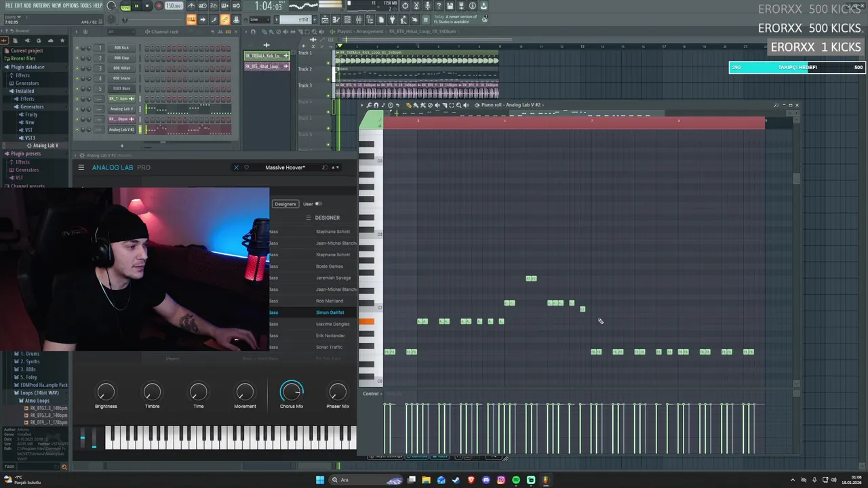This screenshot has width=868, height=488.
Task: Select the zoom tool in piano roll
Action: click(459, 105)
